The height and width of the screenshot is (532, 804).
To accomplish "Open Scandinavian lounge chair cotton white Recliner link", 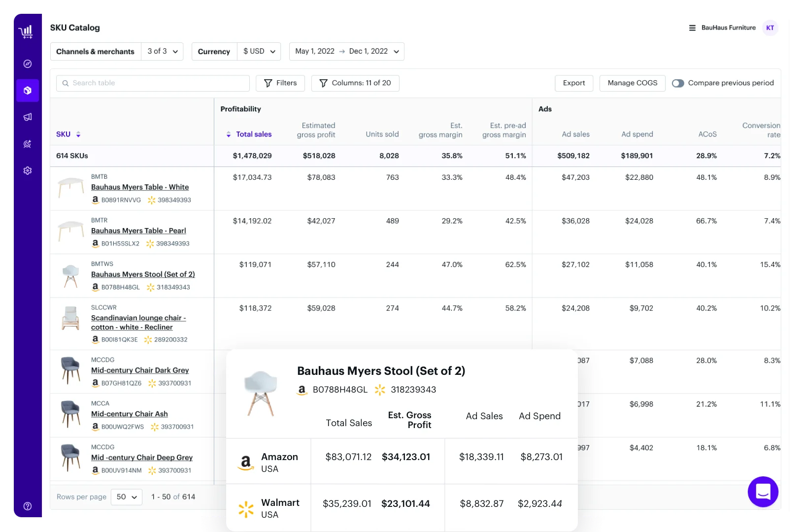I will pyautogui.click(x=138, y=323).
